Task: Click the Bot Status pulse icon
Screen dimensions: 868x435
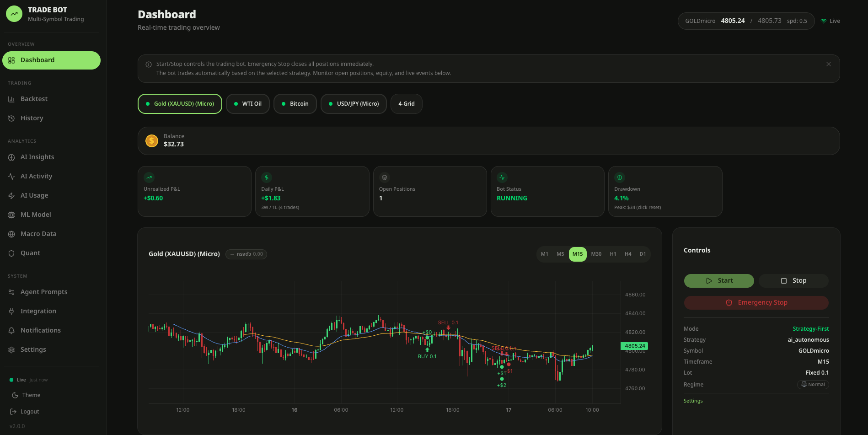Action: (x=502, y=177)
